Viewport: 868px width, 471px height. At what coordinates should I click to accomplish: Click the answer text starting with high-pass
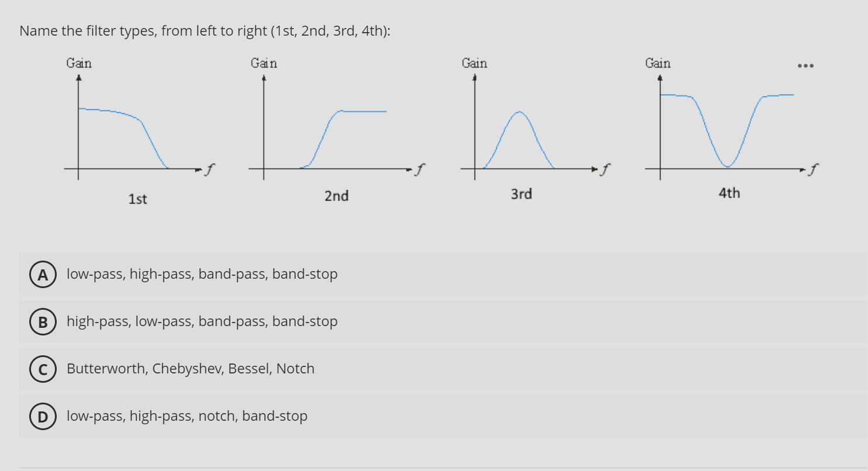pyautogui.click(x=202, y=321)
